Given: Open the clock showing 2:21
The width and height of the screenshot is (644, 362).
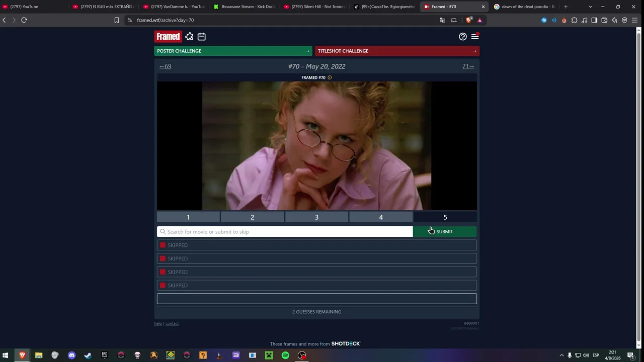Looking at the screenshot, I should tap(613, 355).
